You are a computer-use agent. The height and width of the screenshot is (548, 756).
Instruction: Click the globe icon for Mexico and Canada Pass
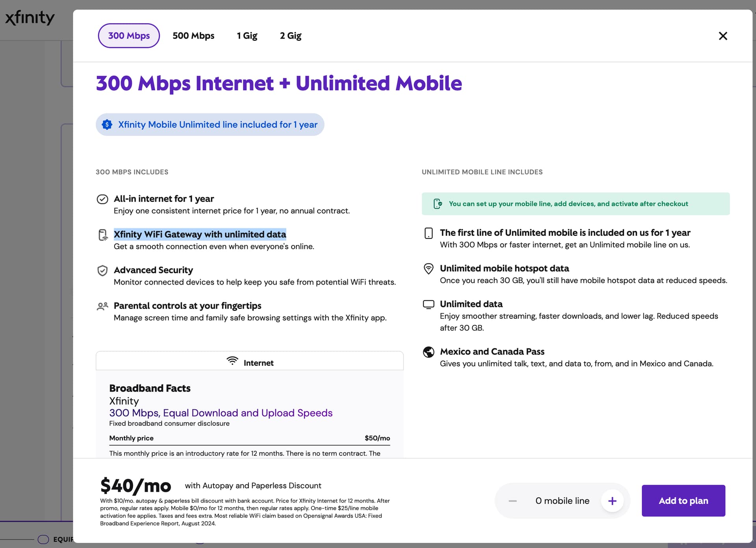click(428, 352)
